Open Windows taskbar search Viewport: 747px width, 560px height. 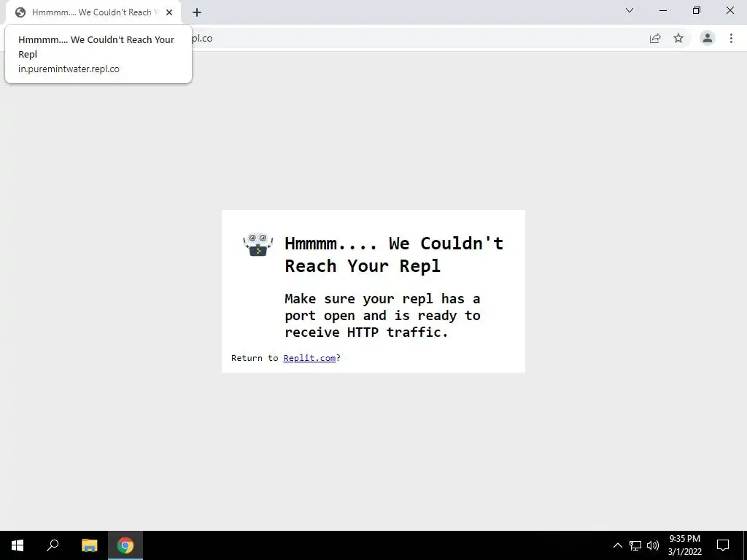tap(53, 545)
